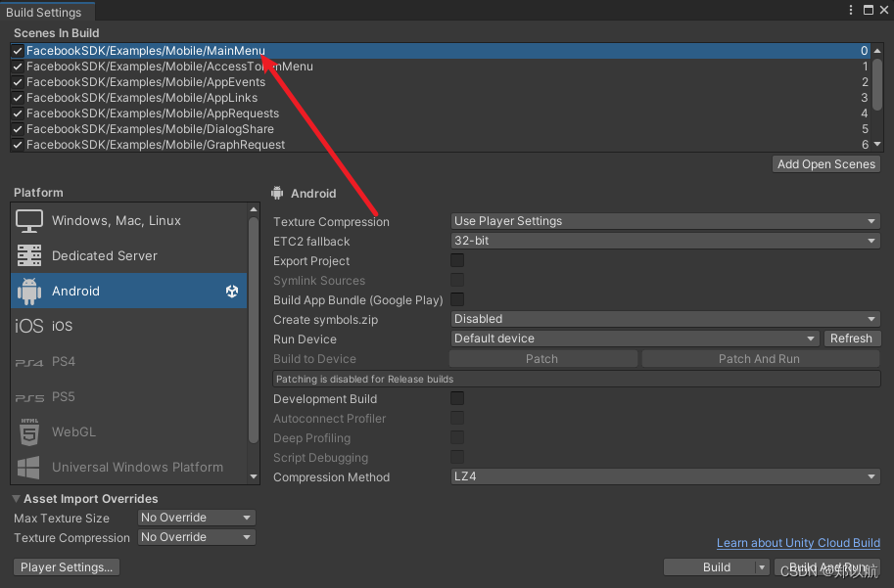Maximize the Build Settings window
894x588 pixels.
pos(869,10)
